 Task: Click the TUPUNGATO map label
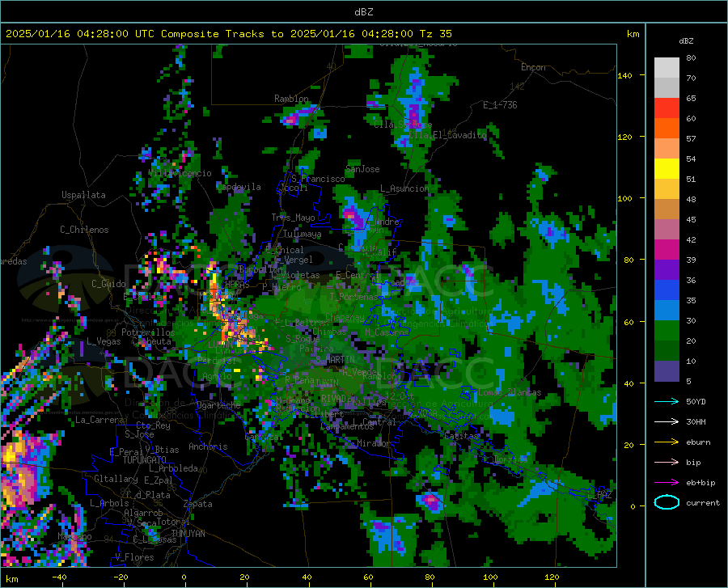[x=145, y=460]
